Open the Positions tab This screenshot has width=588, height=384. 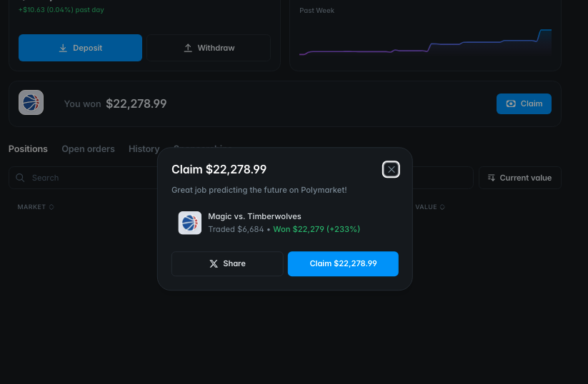(28, 148)
